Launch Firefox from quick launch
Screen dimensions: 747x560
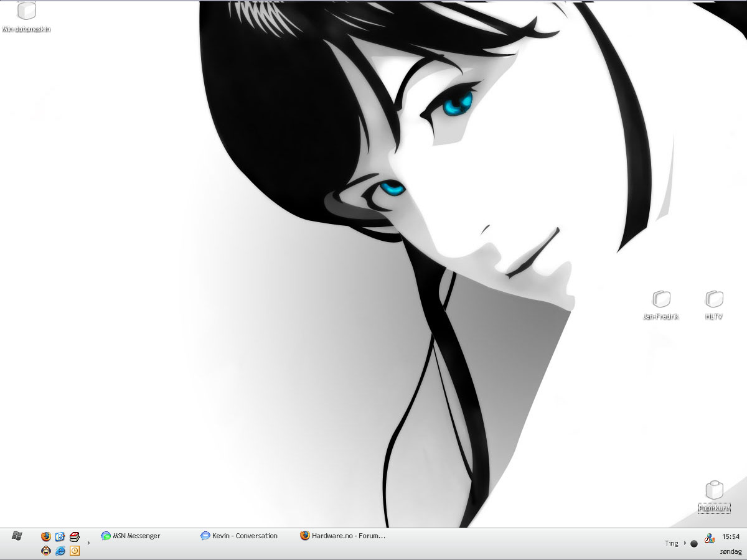click(x=45, y=536)
